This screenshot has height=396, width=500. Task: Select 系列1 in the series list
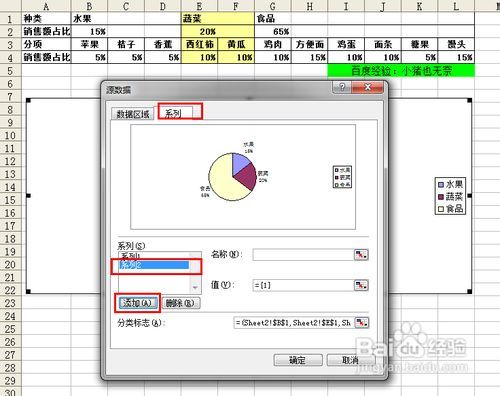pos(154,256)
